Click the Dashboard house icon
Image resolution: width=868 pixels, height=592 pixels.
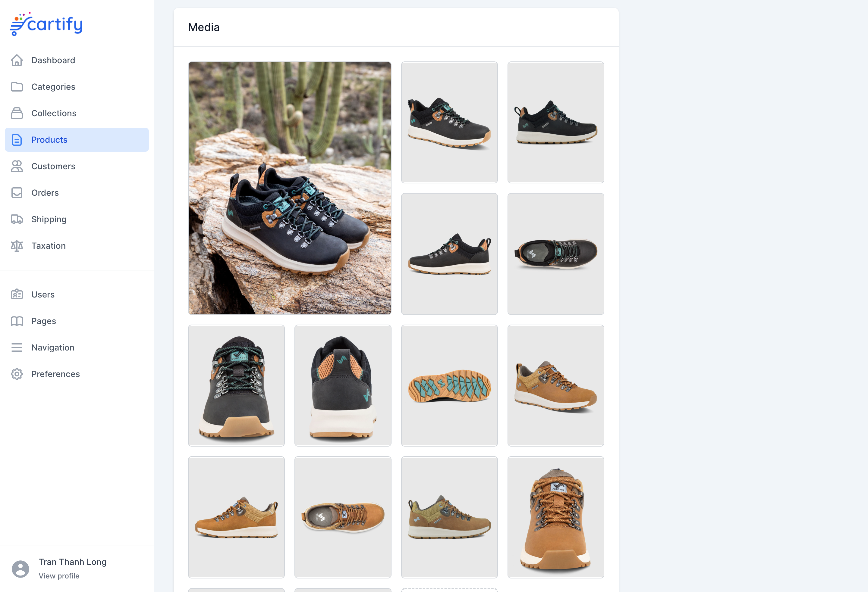pyautogui.click(x=17, y=60)
